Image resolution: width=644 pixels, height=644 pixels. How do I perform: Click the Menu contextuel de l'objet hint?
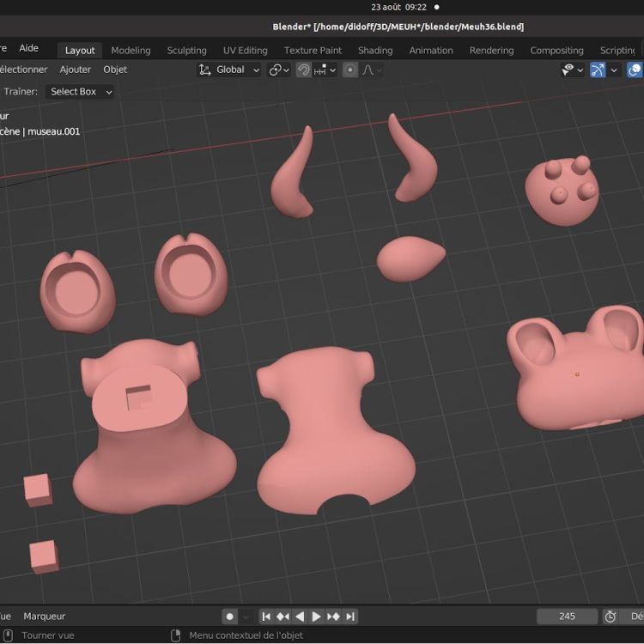246,635
